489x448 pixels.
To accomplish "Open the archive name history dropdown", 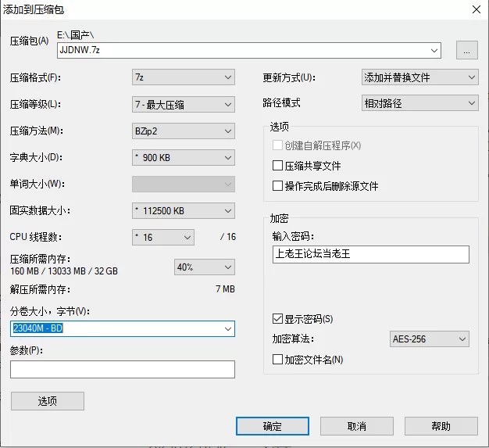I will pyautogui.click(x=434, y=50).
